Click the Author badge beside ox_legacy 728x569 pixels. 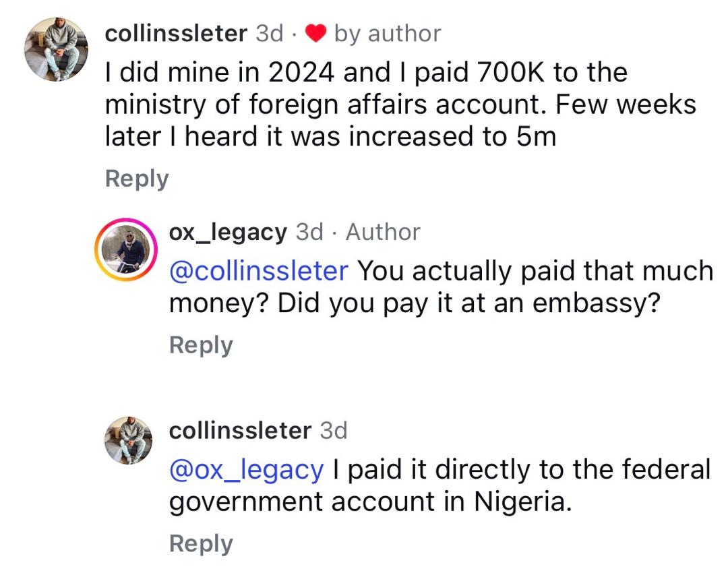coord(383,232)
